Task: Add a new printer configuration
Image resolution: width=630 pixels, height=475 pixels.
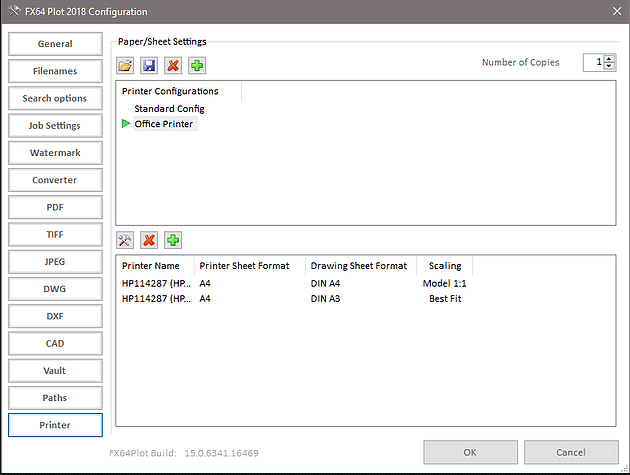Action: pyautogui.click(x=197, y=66)
